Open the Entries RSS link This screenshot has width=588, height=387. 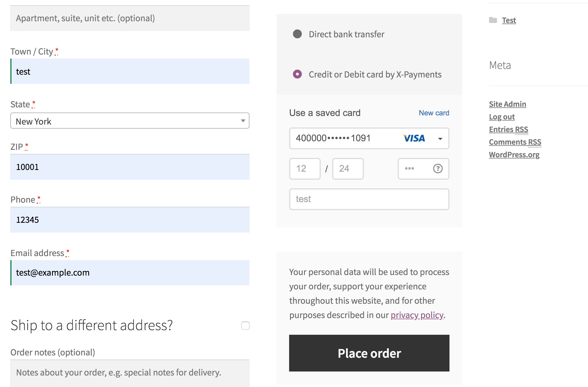click(x=508, y=129)
